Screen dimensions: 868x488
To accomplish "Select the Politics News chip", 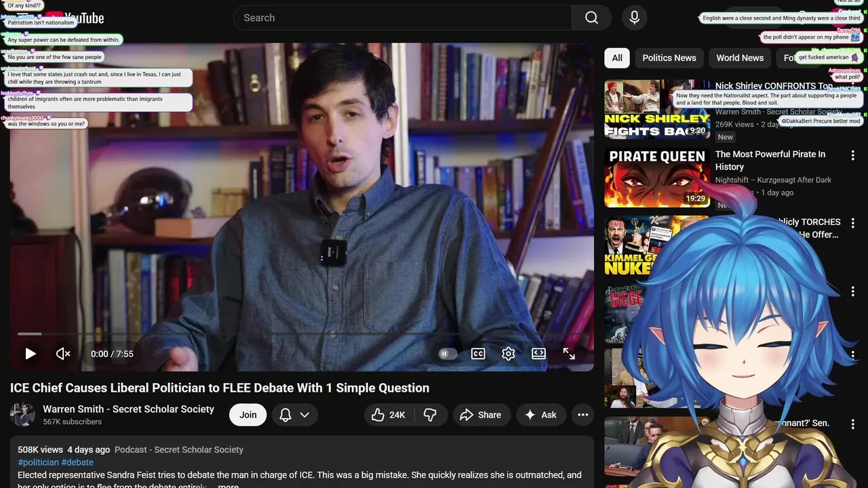I will coord(669,58).
